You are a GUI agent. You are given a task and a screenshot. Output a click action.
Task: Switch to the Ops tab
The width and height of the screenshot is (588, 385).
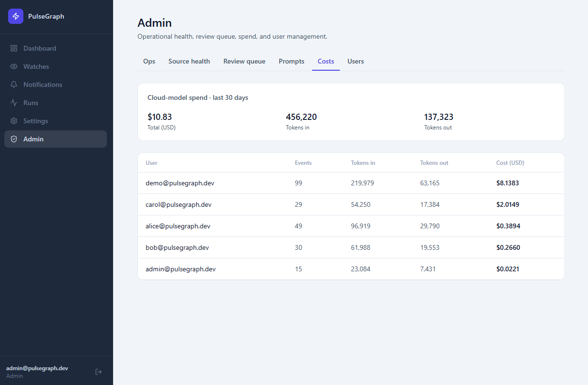149,62
